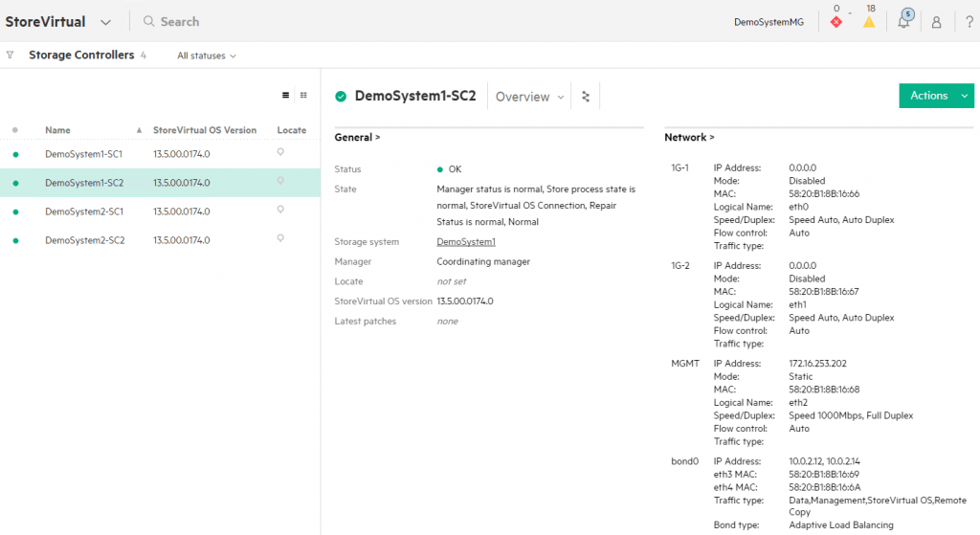Click the Storage Controllers heading
This screenshot has width=980, height=535.
click(x=81, y=55)
